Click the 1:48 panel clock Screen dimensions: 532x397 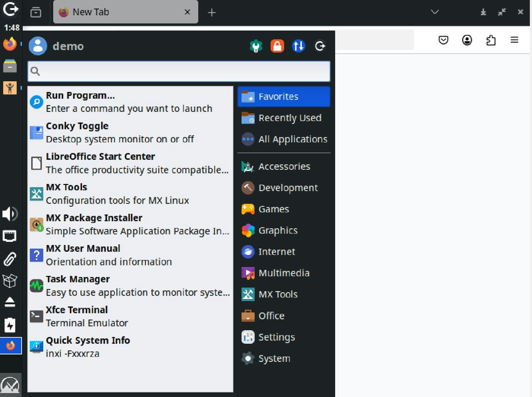tap(11, 27)
